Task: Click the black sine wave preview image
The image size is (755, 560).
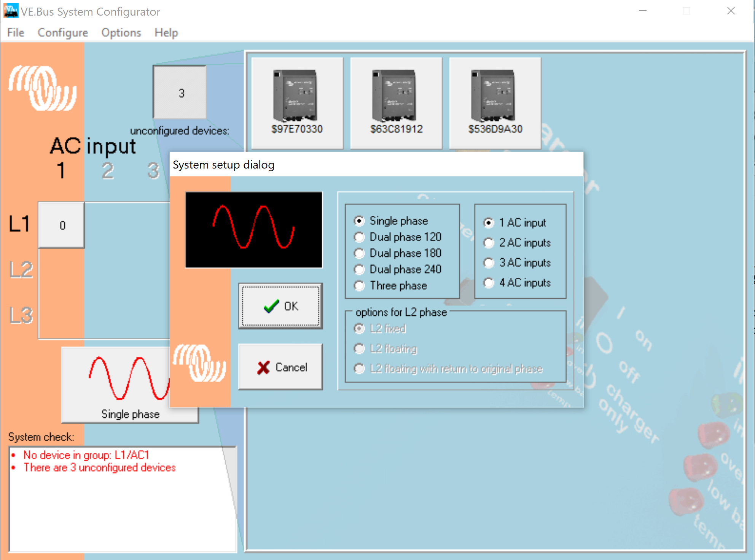Action: tap(254, 230)
